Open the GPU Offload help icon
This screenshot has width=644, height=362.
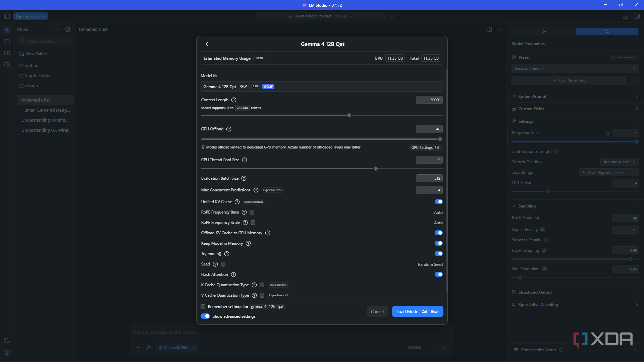point(229,129)
